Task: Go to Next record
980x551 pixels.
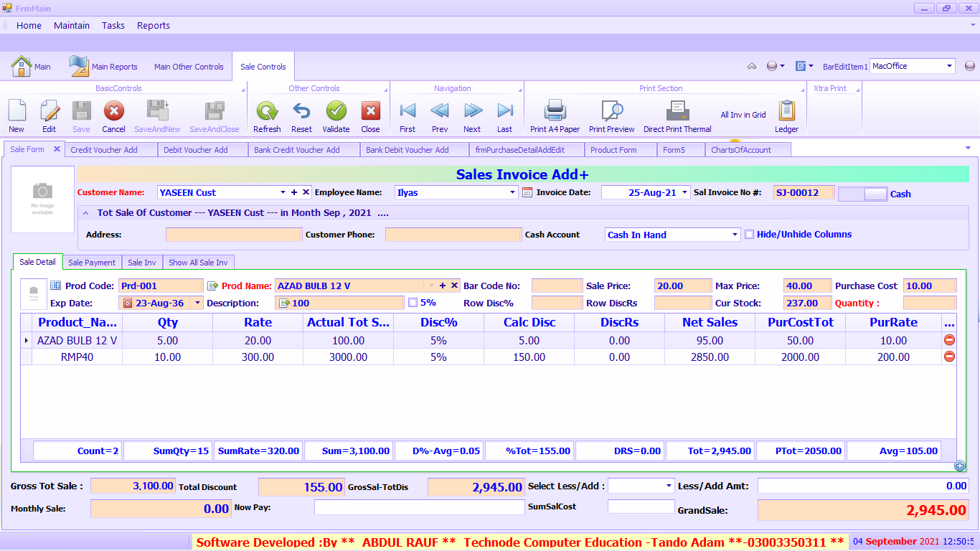Action: [472, 110]
